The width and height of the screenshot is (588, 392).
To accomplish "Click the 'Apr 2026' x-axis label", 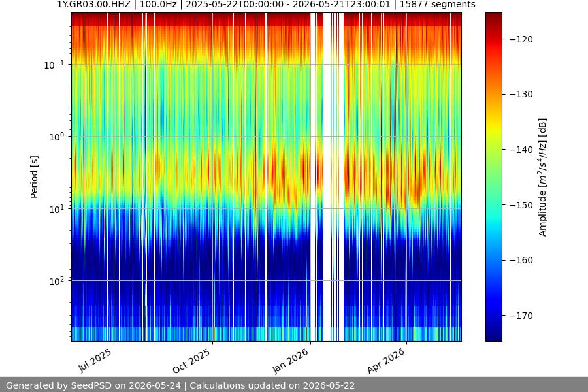I will point(386,361).
